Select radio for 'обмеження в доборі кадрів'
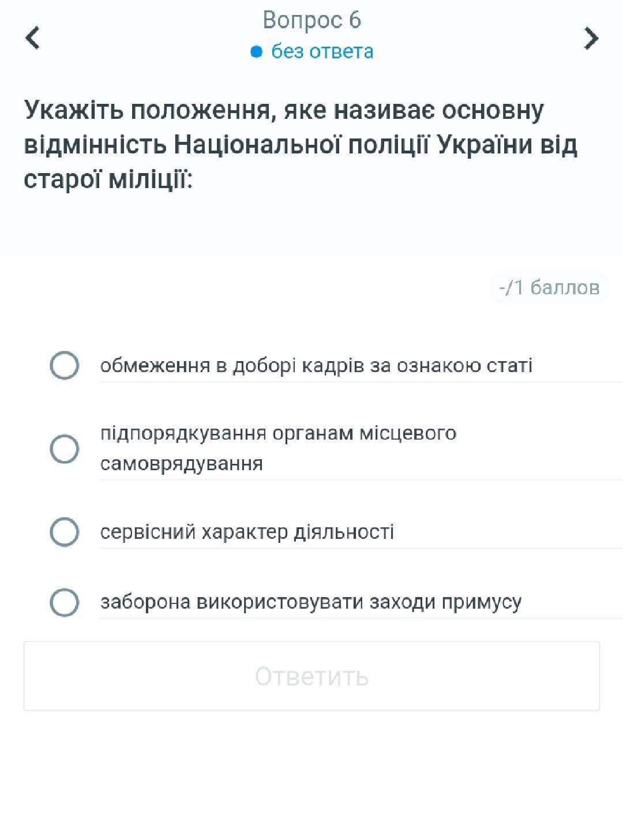This screenshot has height=840, width=623. click(65, 365)
